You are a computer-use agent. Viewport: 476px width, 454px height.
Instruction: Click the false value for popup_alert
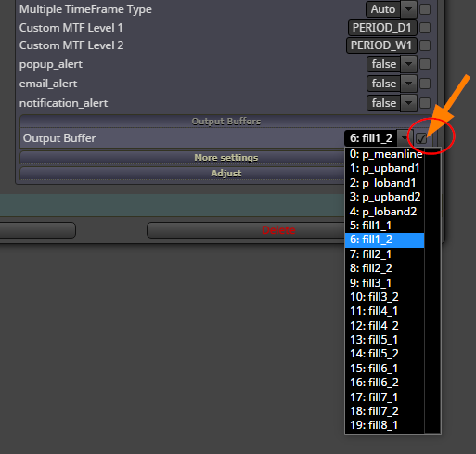coord(384,64)
